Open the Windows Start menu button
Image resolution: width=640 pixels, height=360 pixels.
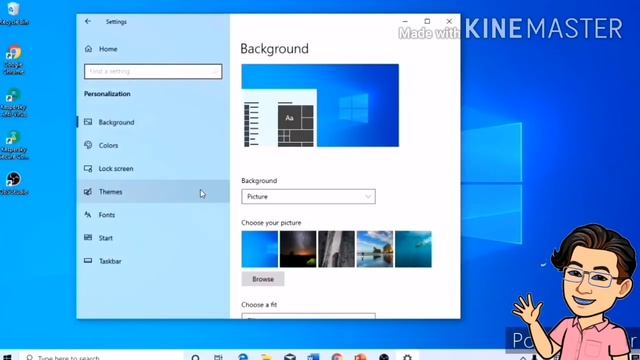7,357
